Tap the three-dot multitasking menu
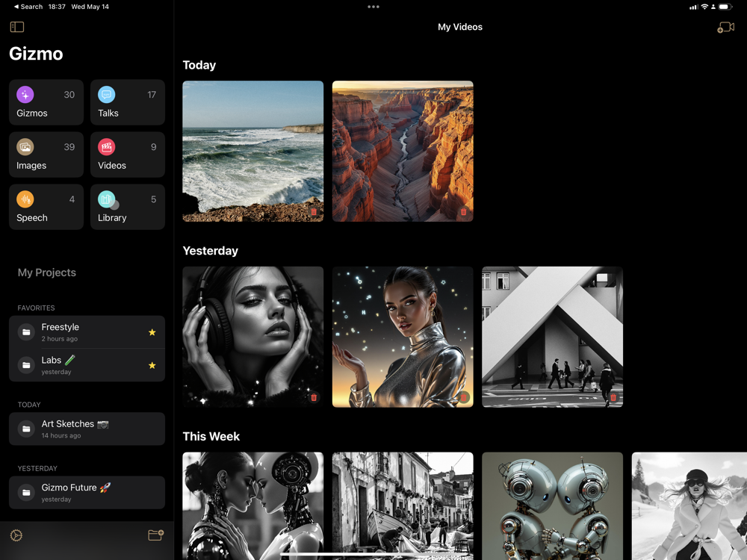This screenshot has height=560, width=747. click(373, 7)
